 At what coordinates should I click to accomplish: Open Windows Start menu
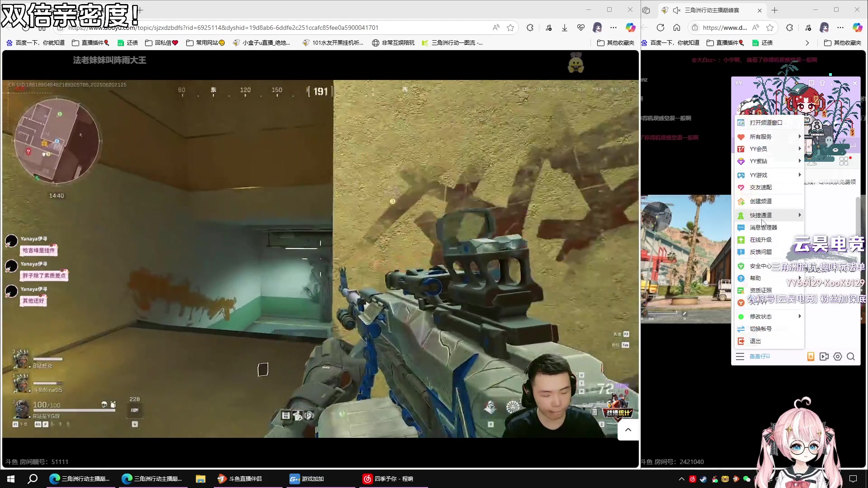tap(11, 479)
